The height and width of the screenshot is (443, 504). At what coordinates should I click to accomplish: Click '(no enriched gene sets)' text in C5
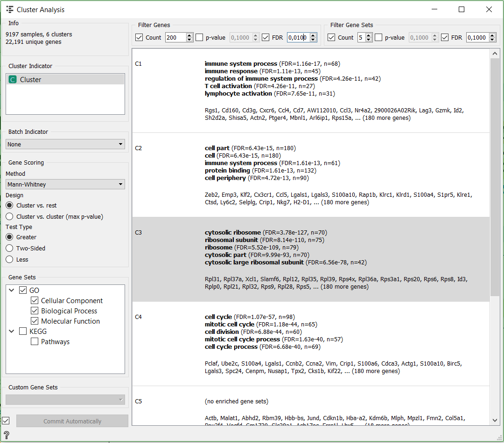tap(236, 401)
